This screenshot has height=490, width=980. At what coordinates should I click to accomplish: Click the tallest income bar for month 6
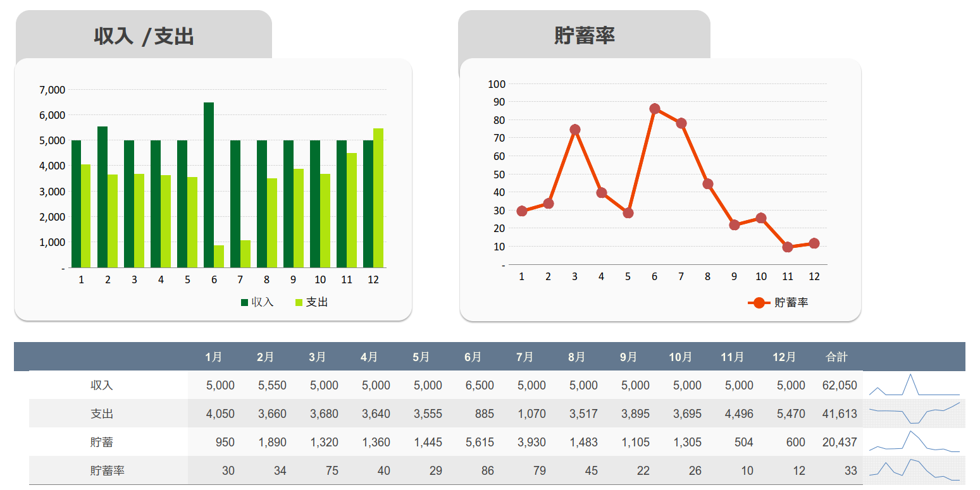coord(209,185)
